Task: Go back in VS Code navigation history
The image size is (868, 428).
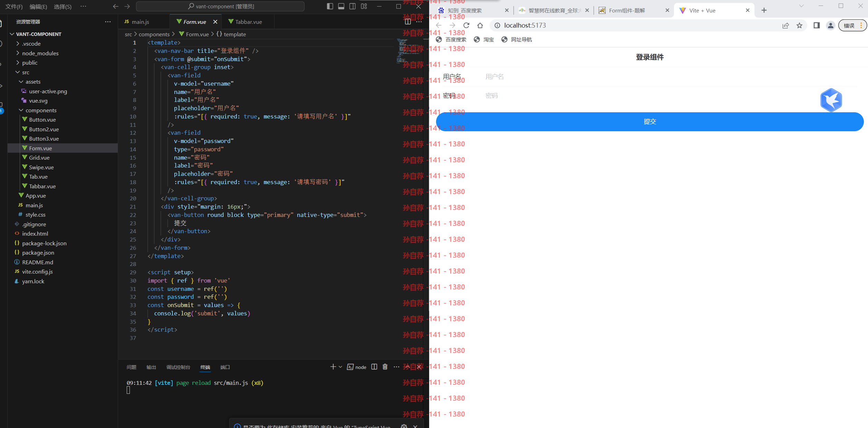Action: click(116, 6)
